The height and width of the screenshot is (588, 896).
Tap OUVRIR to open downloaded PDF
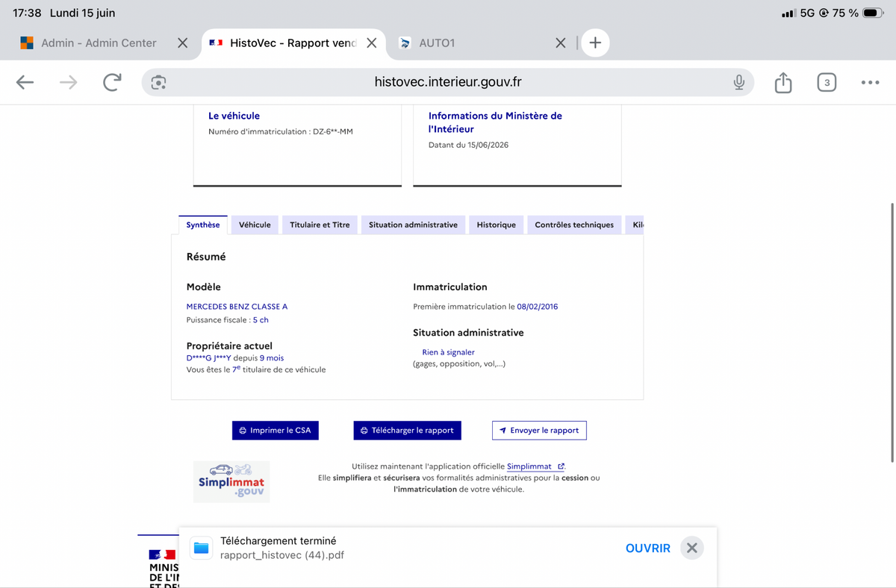tap(648, 548)
